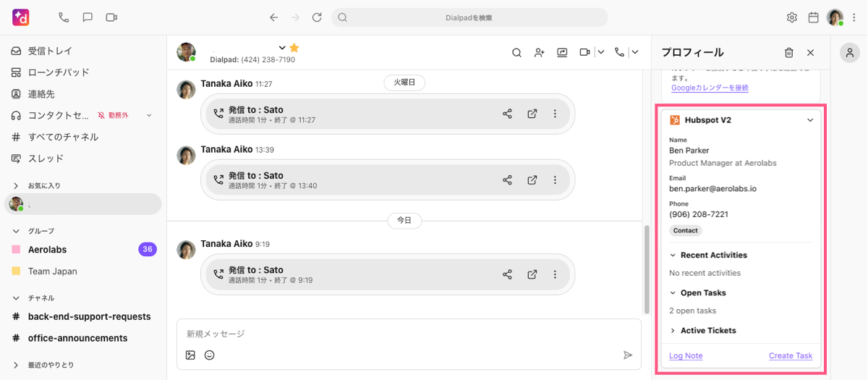Search the conversation with magnifier icon

coord(516,52)
